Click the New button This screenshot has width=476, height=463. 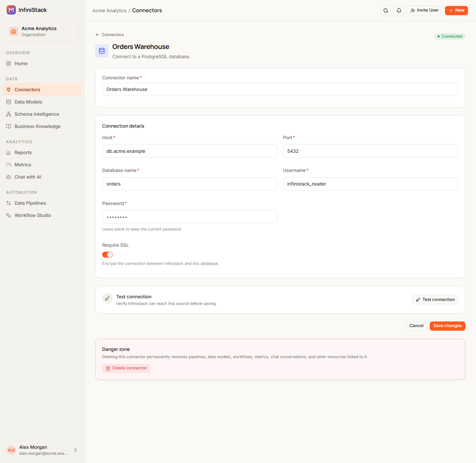point(456,11)
